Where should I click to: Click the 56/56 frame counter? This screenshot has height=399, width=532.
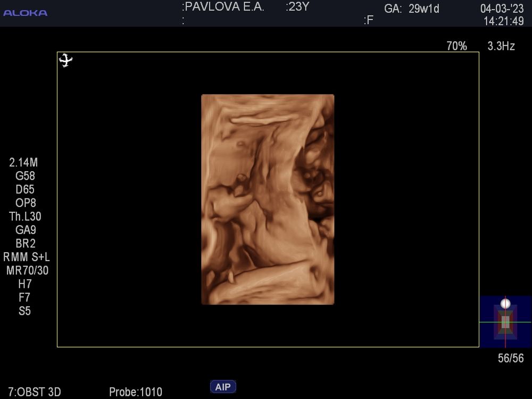point(511,358)
